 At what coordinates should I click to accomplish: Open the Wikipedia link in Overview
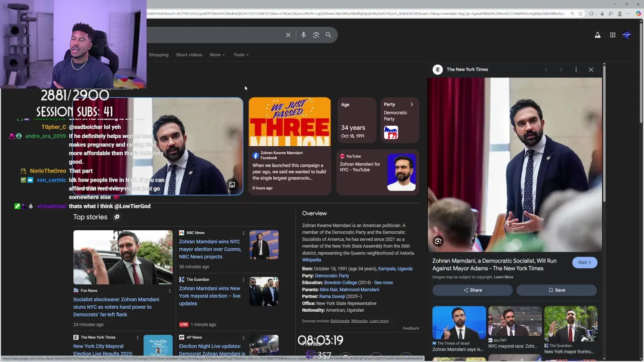[x=311, y=260]
